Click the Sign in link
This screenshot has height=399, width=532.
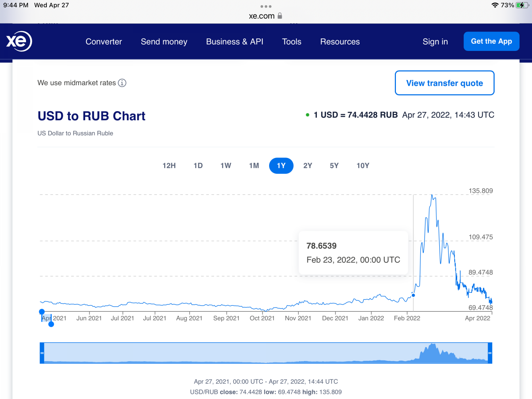pyautogui.click(x=435, y=42)
